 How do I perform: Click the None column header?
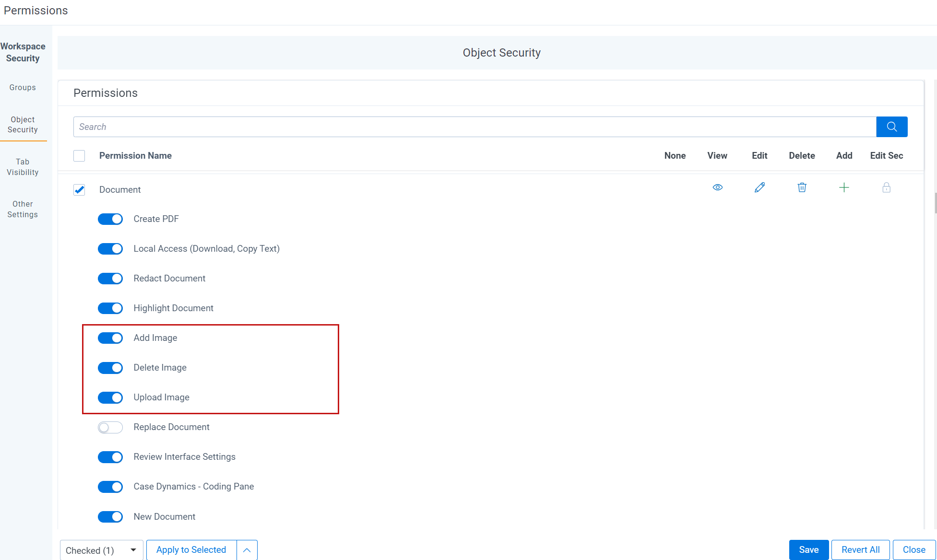point(675,155)
